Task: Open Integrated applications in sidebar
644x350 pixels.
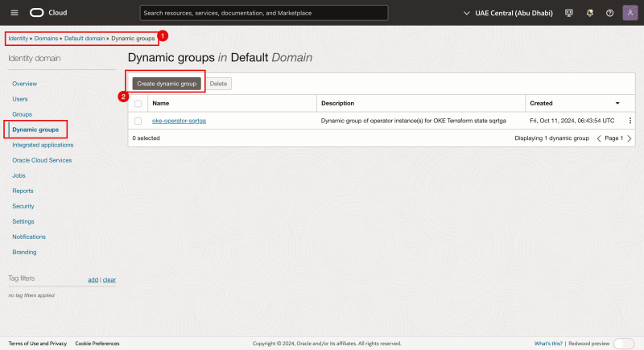Action: point(43,145)
